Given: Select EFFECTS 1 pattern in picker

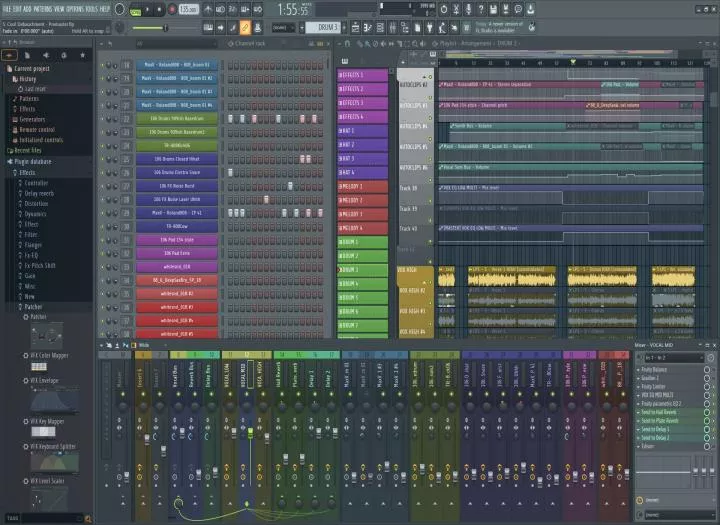Looking at the screenshot, I should 362,75.
